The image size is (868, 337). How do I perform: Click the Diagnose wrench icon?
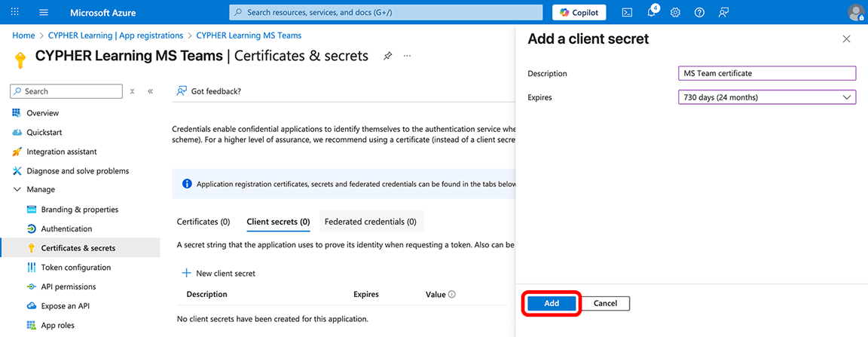(16, 170)
